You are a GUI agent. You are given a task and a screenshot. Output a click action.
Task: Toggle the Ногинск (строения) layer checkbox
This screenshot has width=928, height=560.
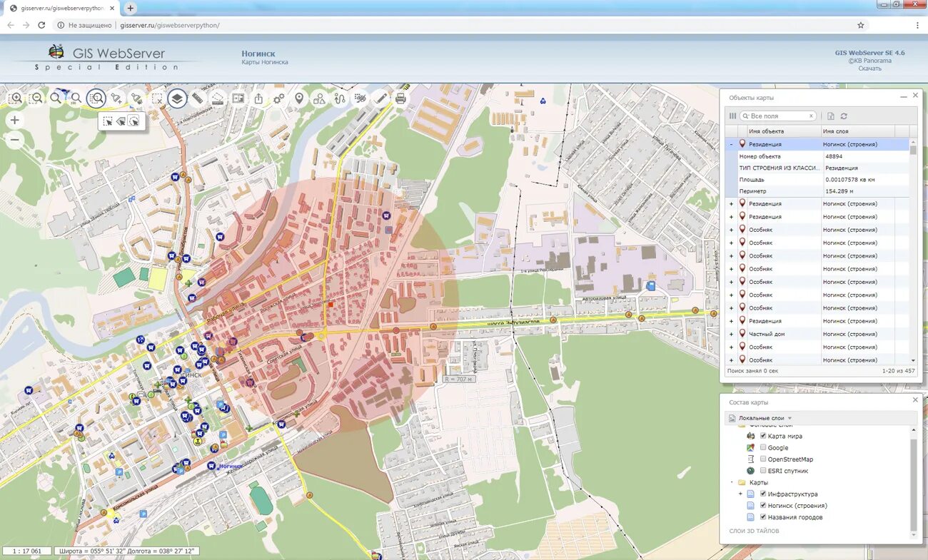click(763, 505)
